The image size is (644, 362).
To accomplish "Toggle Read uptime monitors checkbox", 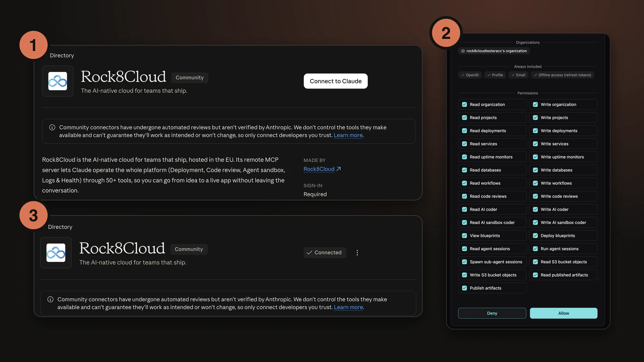I will pyautogui.click(x=465, y=157).
